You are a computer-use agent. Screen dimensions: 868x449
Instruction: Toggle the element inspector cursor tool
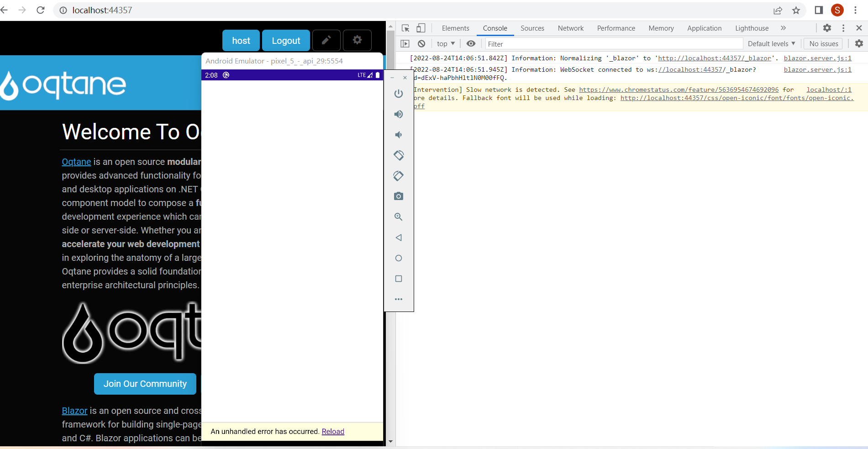tap(405, 28)
